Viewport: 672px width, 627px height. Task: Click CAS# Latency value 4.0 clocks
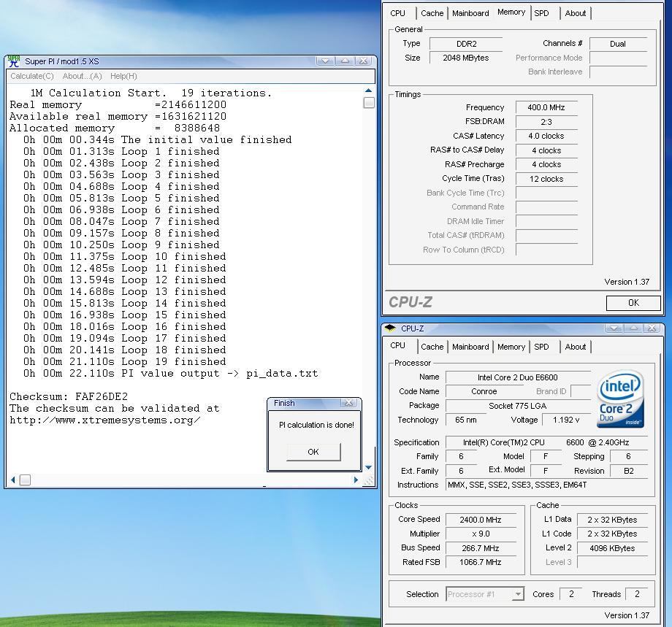(x=546, y=136)
